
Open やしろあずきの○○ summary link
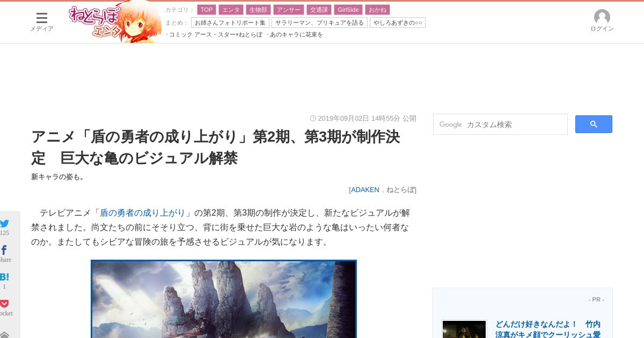pos(398,23)
